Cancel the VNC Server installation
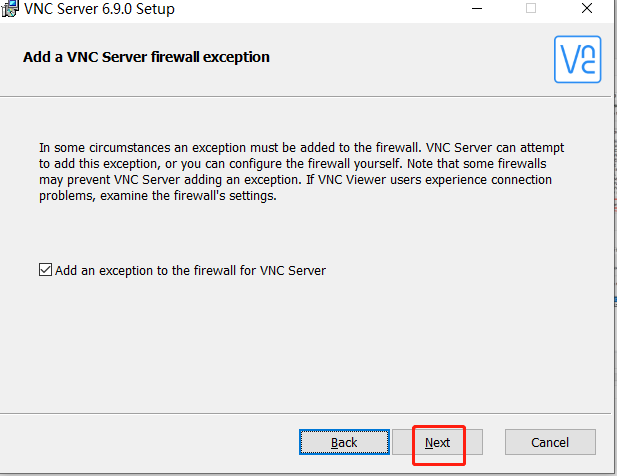Screen dimensions: 617x476 coord(550,442)
